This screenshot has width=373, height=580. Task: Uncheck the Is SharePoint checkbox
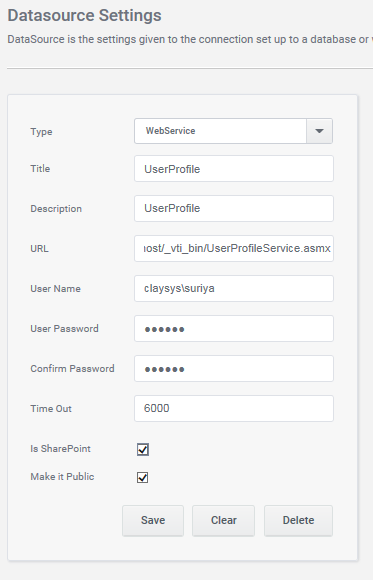pos(143,449)
